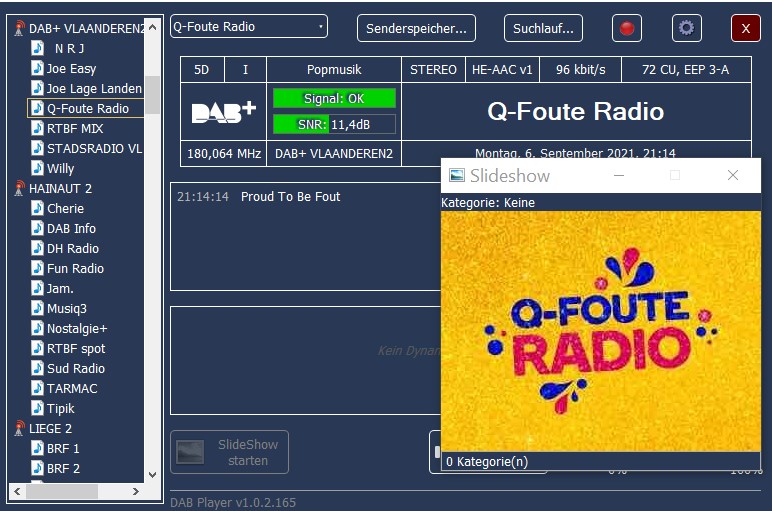Click the red record button
772x511 pixels.
coord(627,28)
